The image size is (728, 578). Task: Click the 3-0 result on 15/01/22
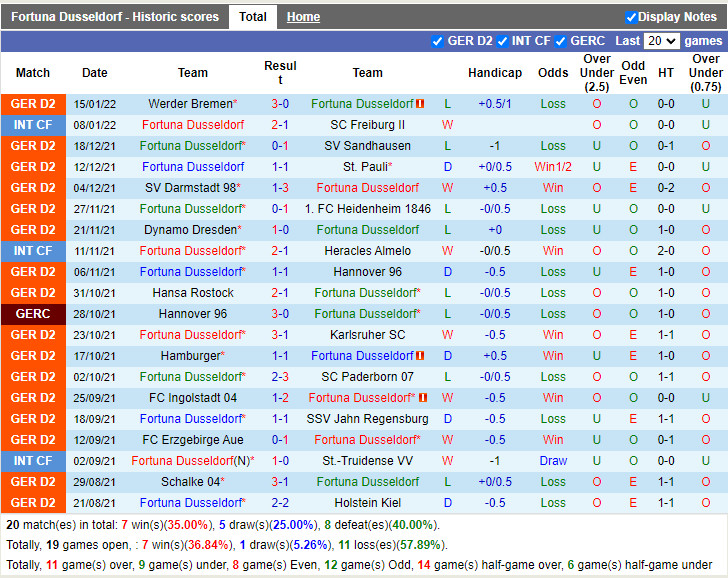coord(280,104)
